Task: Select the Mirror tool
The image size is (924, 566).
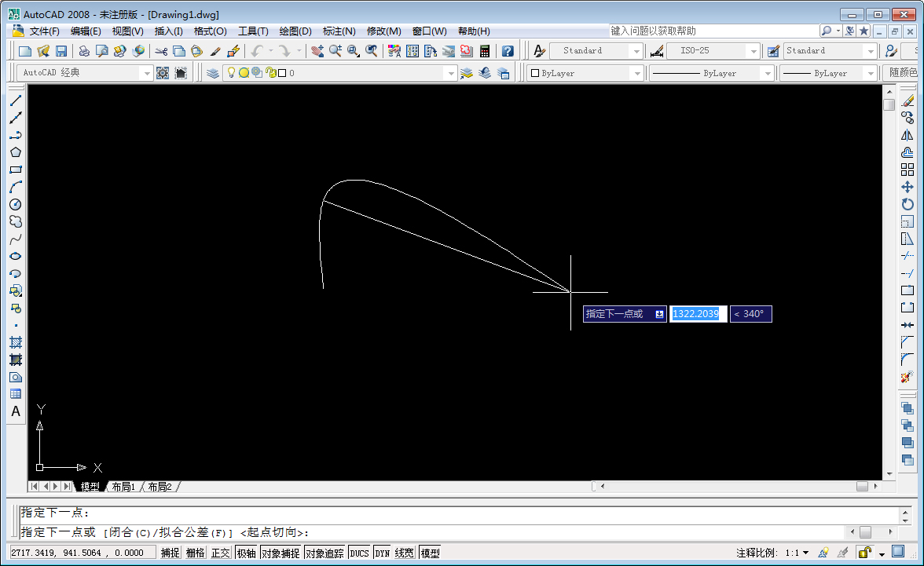Action: coord(909,135)
